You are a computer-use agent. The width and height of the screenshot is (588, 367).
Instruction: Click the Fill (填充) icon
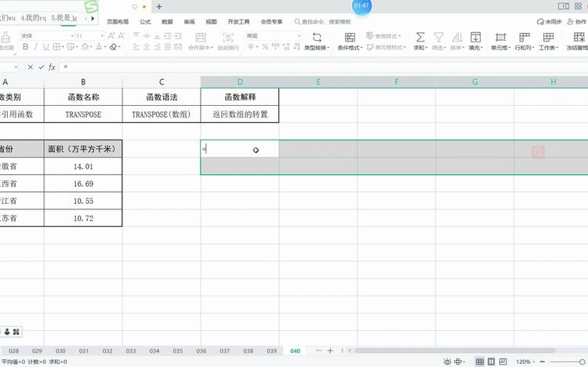[x=476, y=37]
